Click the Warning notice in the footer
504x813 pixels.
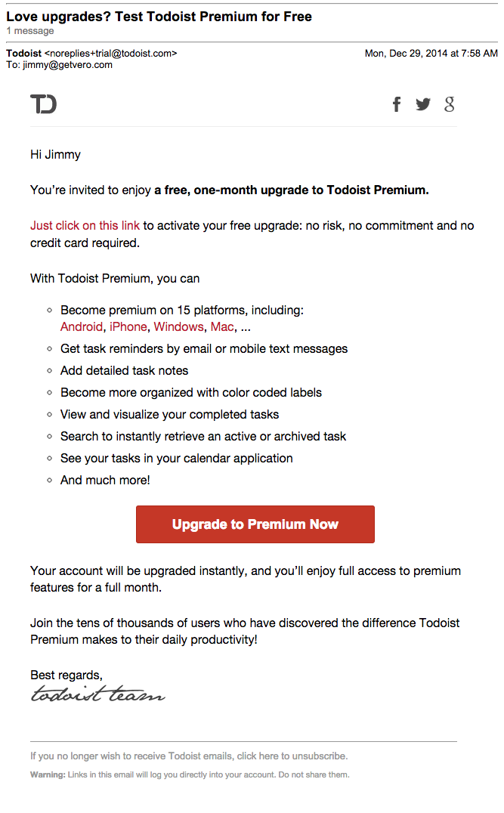tap(190, 774)
